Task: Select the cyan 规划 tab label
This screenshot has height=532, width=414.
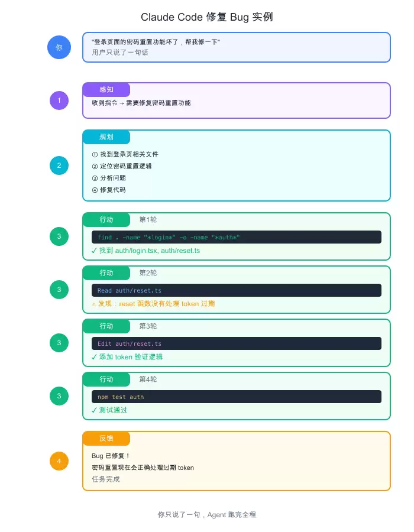Action: pos(106,137)
